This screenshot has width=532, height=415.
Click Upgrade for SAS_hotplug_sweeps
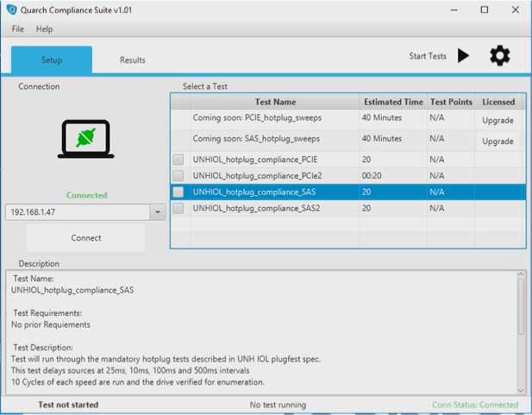[498, 141]
